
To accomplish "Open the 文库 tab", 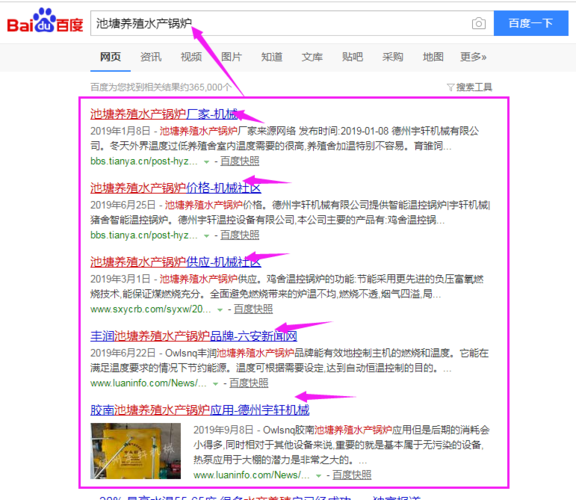I will pos(312,57).
